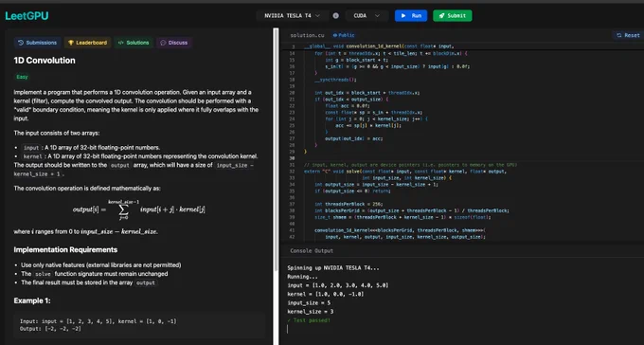The height and width of the screenshot is (345, 644).
Task: Click the 'solve' code chip in requirements
Action: [x=43, y=274]
